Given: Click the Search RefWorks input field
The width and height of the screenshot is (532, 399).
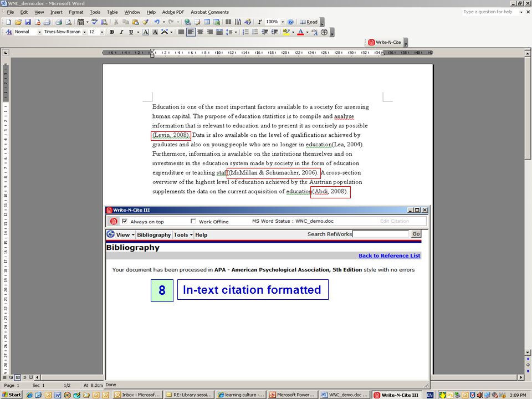Looking at the screenshot, I should (x=380, y=234).
